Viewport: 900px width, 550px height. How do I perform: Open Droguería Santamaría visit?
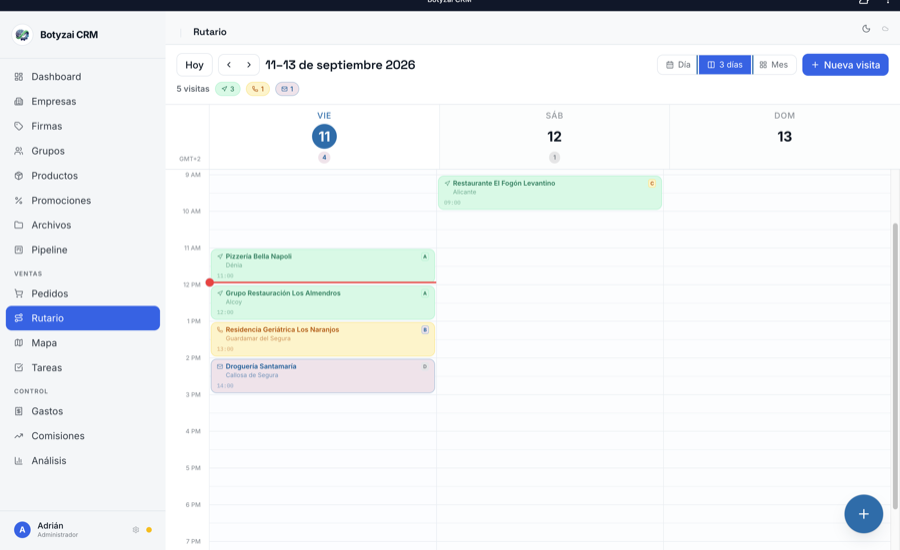click(323, 375)
